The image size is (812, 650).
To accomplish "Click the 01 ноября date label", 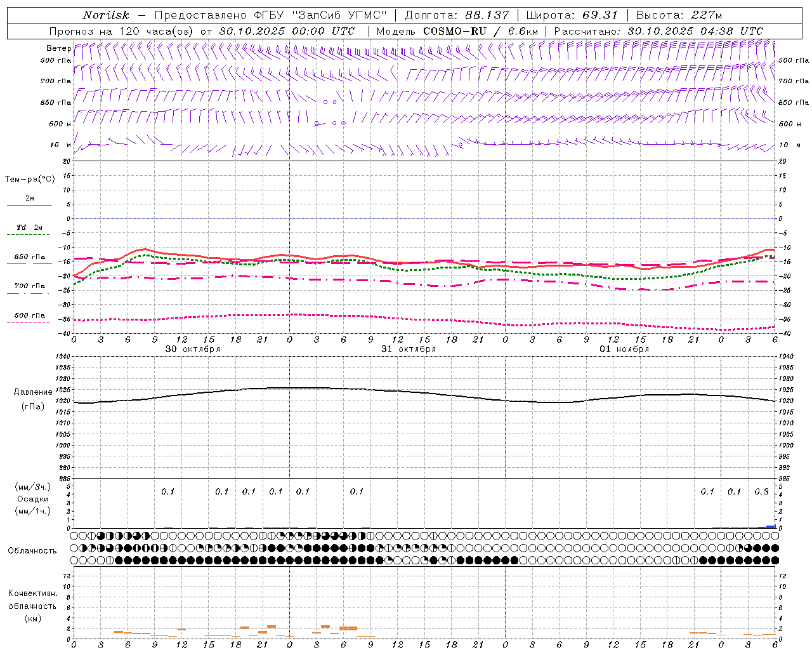I will (x=624, y=349).
